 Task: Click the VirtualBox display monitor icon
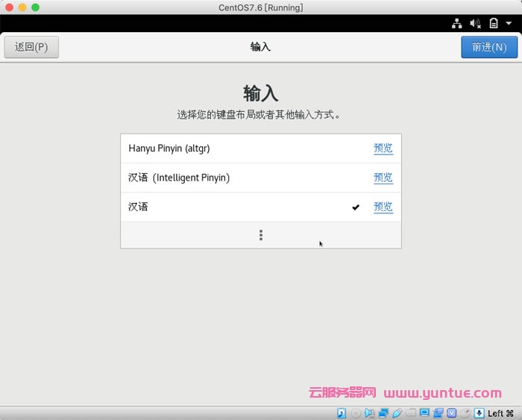coord(424,413)
